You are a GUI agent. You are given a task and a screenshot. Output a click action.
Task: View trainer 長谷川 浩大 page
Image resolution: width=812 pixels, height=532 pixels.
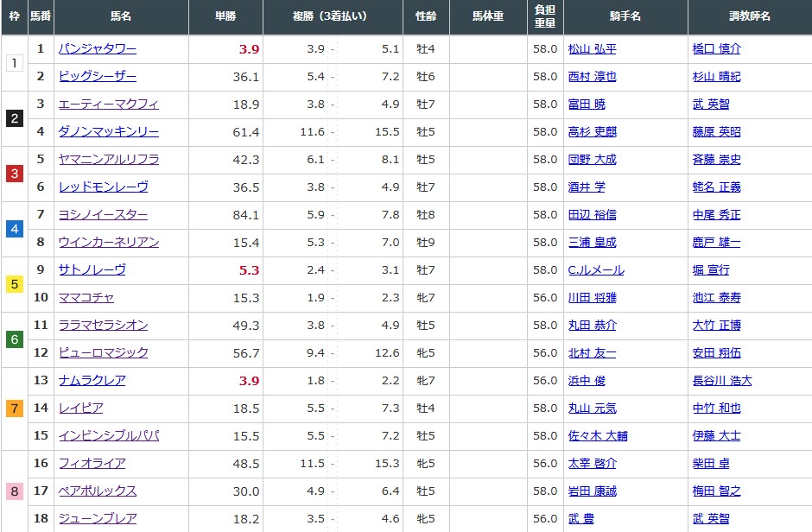(722, 381)
